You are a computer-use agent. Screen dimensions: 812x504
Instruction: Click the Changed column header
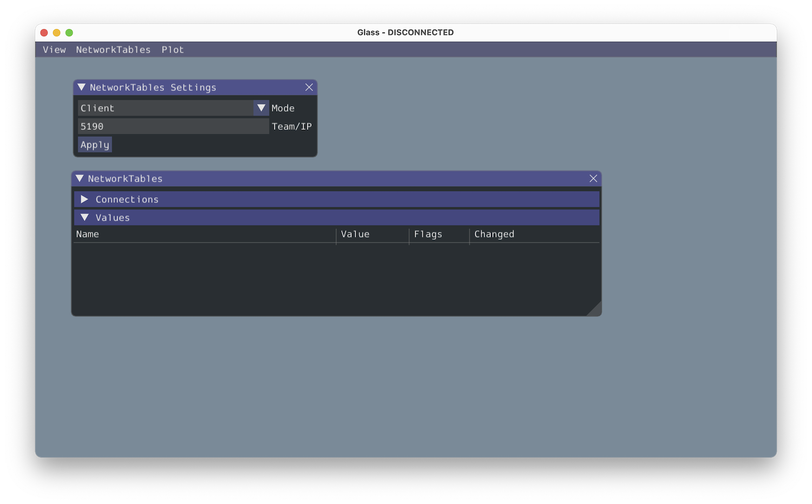(494, 234)
